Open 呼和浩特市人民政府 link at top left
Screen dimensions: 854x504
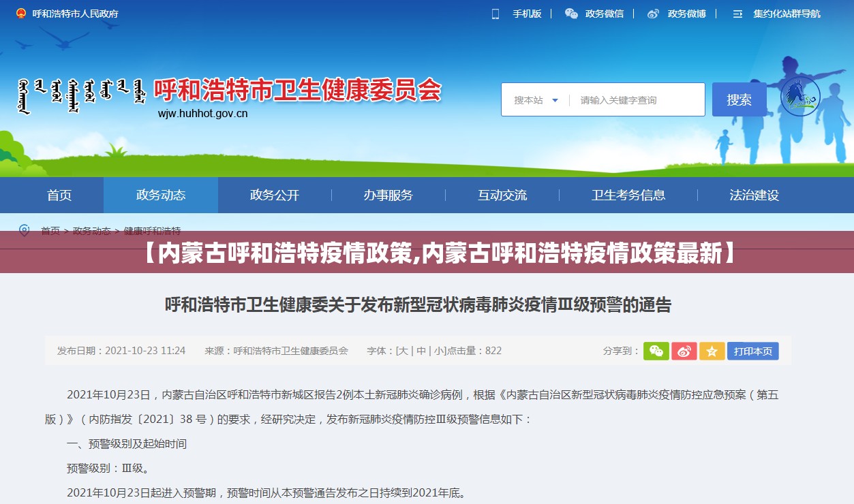(x=75, y=14)
